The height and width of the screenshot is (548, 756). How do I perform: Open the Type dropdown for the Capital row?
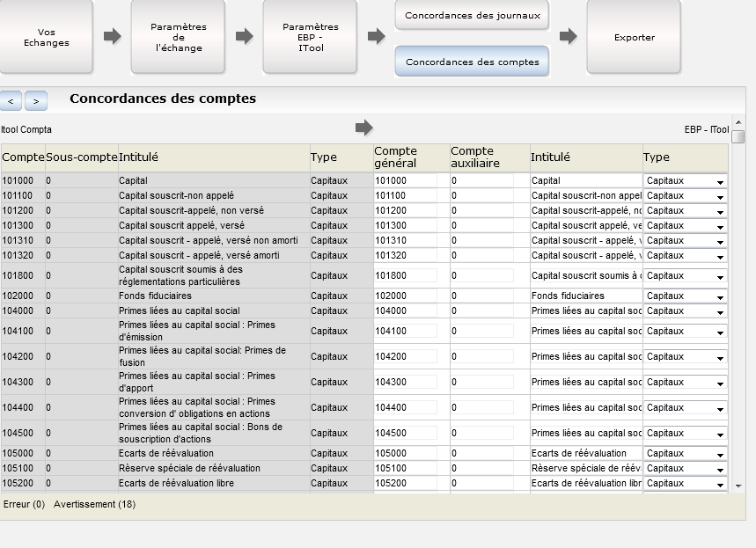(722, 180)
